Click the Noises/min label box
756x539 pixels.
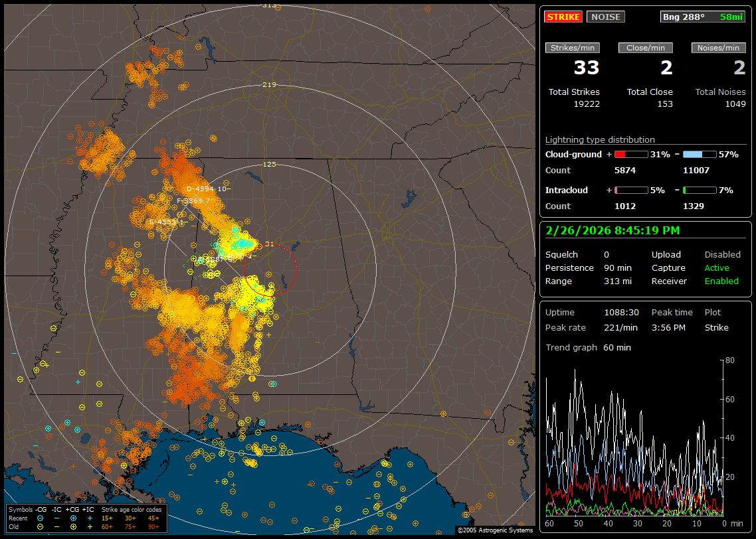[x=718, y=48]
